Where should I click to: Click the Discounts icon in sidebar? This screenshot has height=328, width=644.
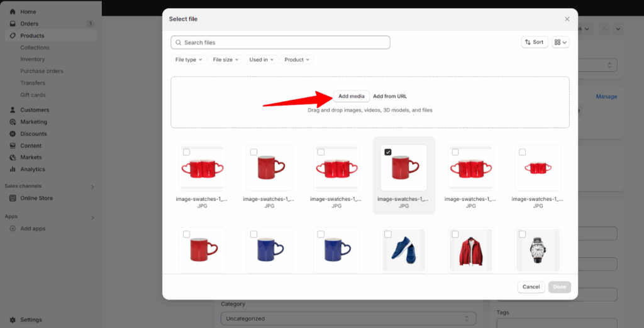pos(13,134)
